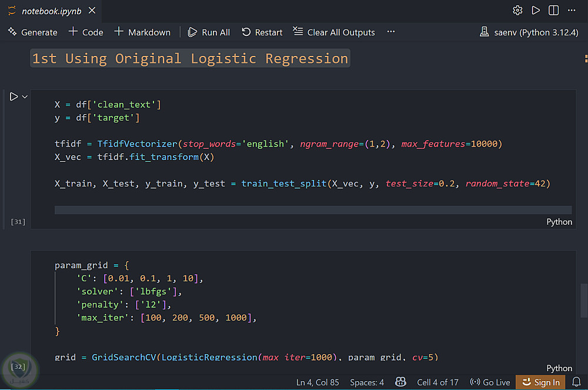Screen dimensions: 588x390
Task: Open notebook toolbar overflow ellipsis
Action: (391, 32)
